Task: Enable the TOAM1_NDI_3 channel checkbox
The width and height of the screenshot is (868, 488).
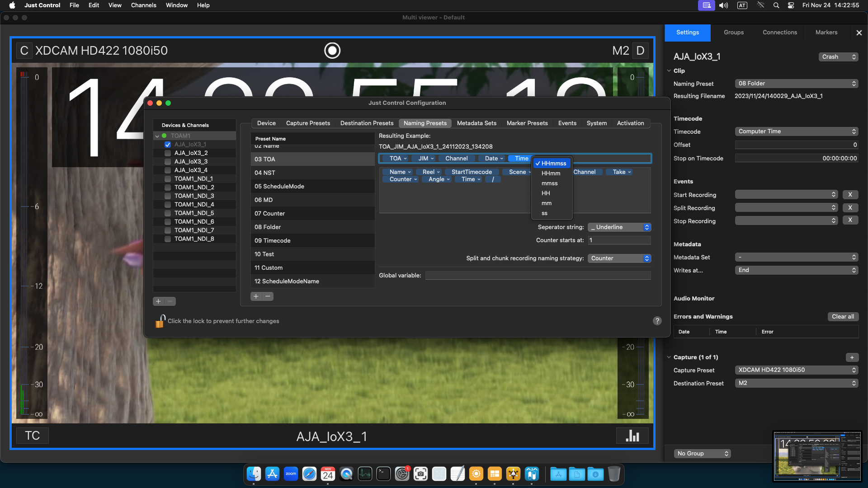Action: [168, 196]
